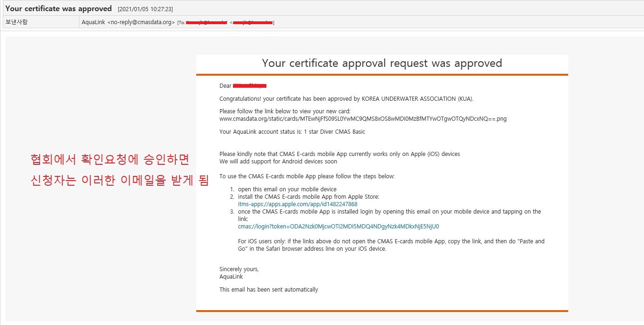
Task: Click the 'For iOS users only' note
Action: [x=391, y=245]
